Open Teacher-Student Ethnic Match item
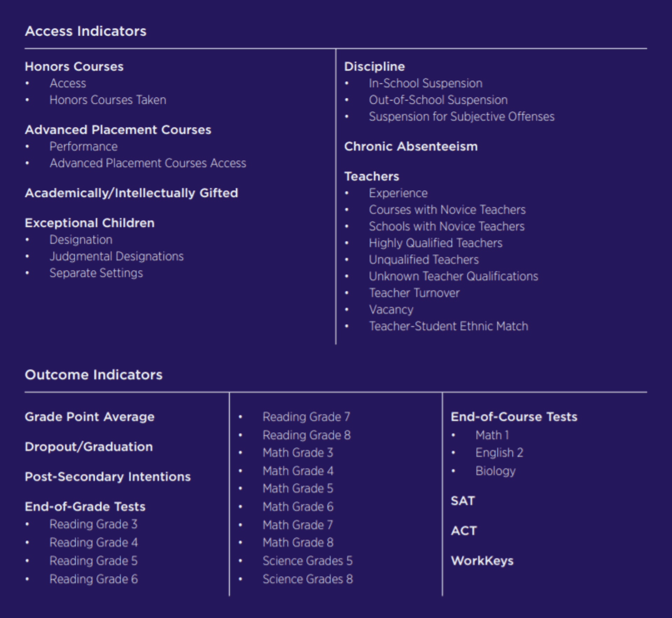This screenshot has height=618, width=672. point(448,326)
